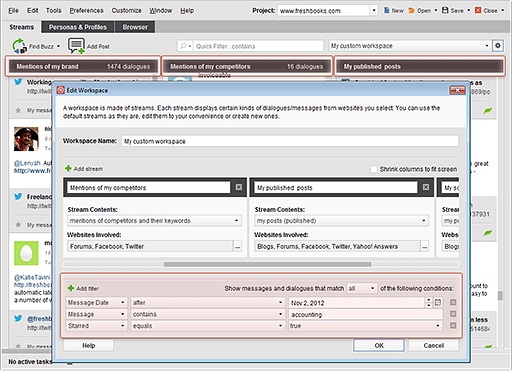Open the Edit menu
Image resolution: width=512 pixels, height=372 pixels.
33,11
